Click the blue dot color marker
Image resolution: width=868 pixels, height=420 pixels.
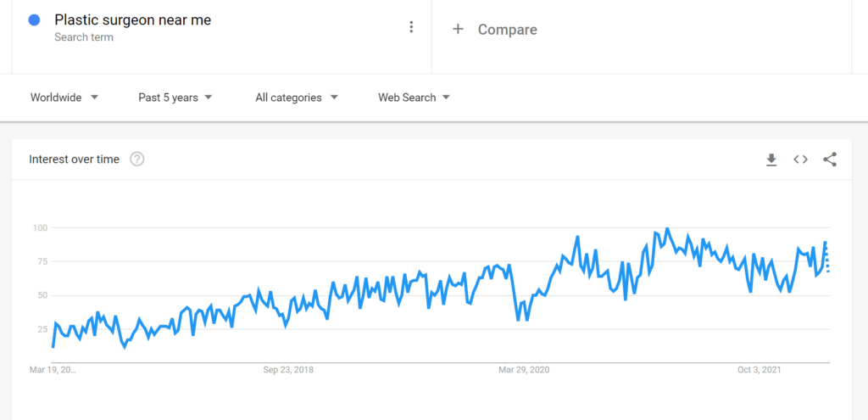[x=34, y=20]
